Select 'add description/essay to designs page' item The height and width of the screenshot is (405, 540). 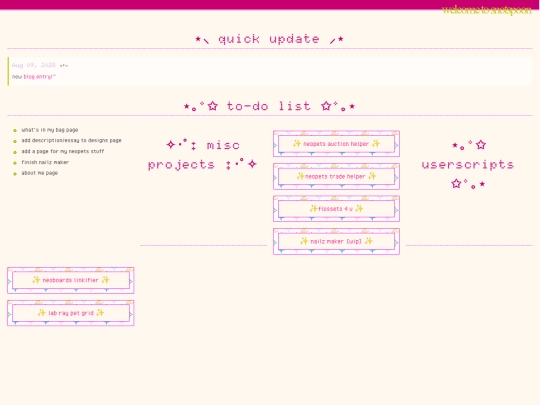(x=71, y=141)
